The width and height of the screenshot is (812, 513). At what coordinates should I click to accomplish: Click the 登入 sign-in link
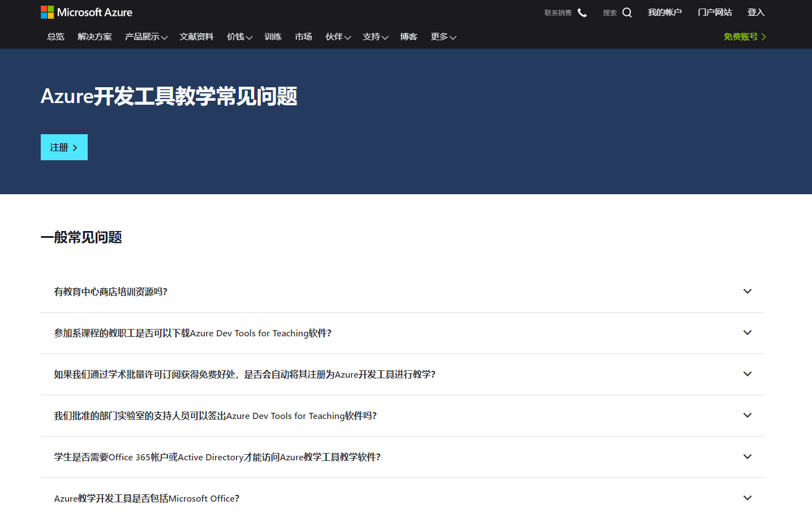(755, 12)
